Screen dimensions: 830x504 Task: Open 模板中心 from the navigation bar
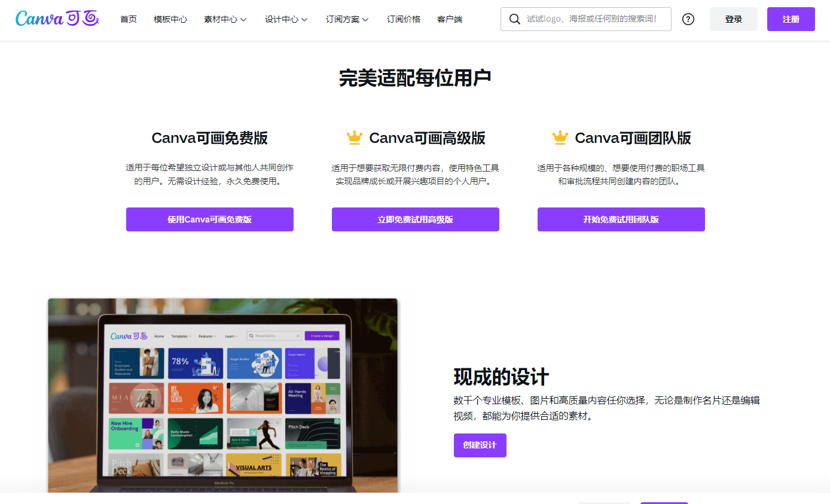pos(170,19)
